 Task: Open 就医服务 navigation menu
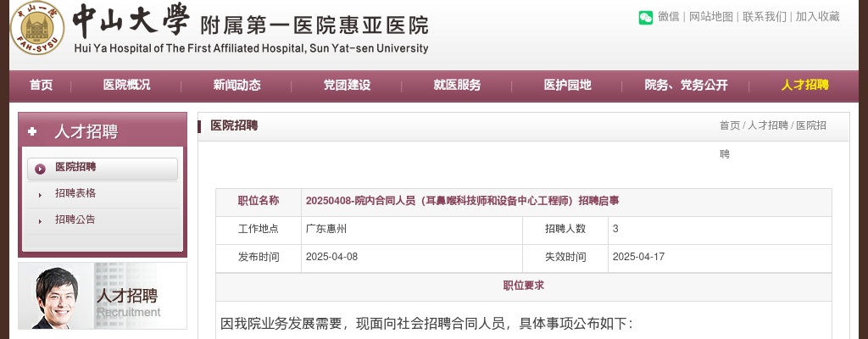(457, 85)
